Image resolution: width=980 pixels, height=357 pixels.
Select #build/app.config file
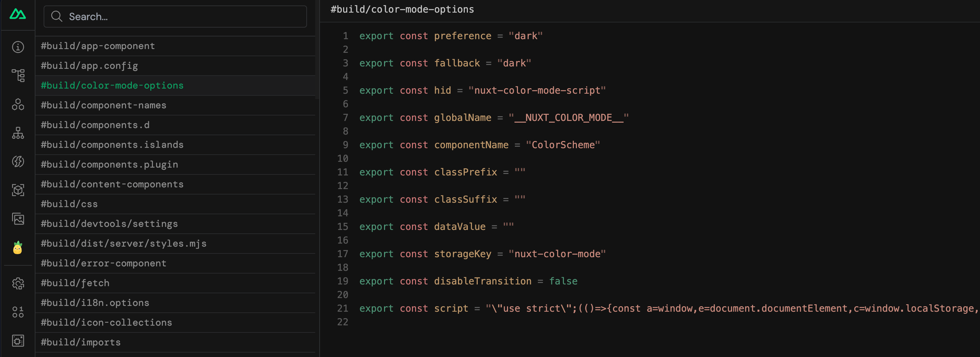tap(175, 66)
